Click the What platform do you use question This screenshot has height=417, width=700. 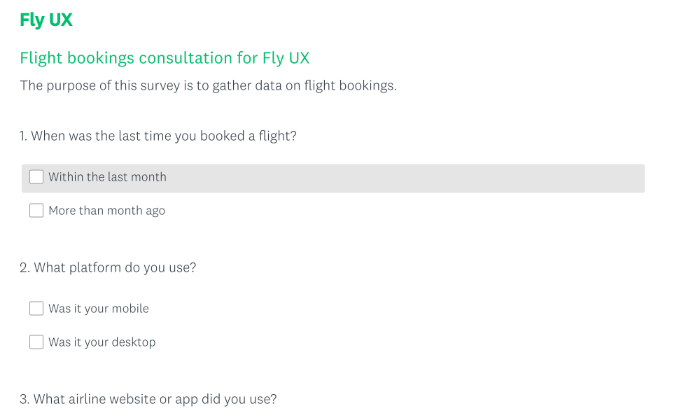[108, 267]
